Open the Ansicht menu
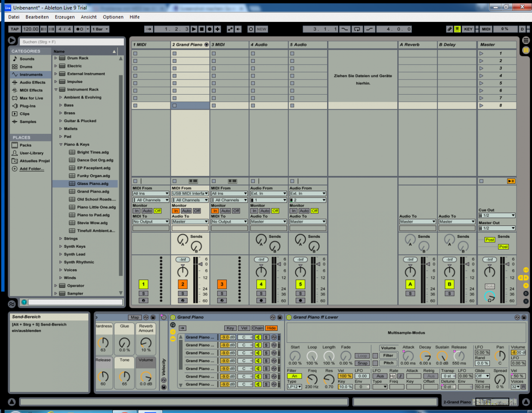Viewport: 532px width, 413px height. pos(89,17)
